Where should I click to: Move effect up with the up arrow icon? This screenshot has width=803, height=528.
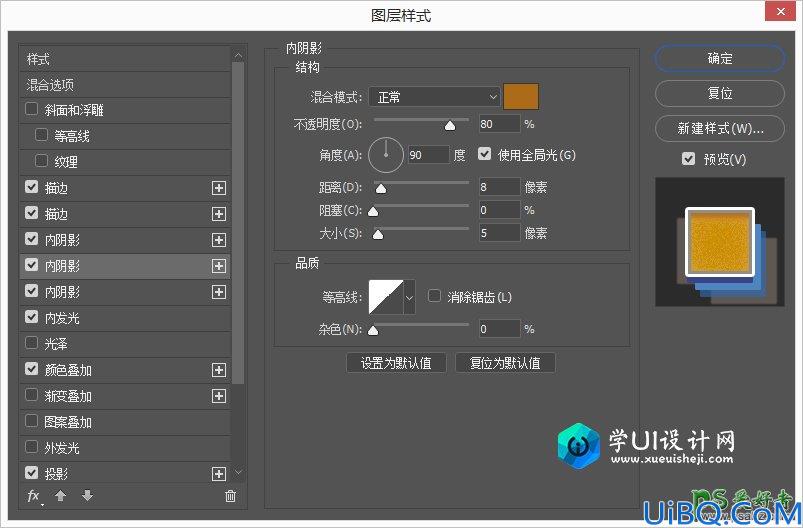60,495
